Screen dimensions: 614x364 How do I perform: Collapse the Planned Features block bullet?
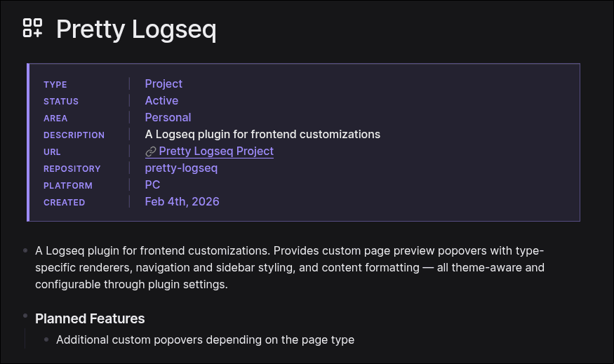tap(25, 317)
